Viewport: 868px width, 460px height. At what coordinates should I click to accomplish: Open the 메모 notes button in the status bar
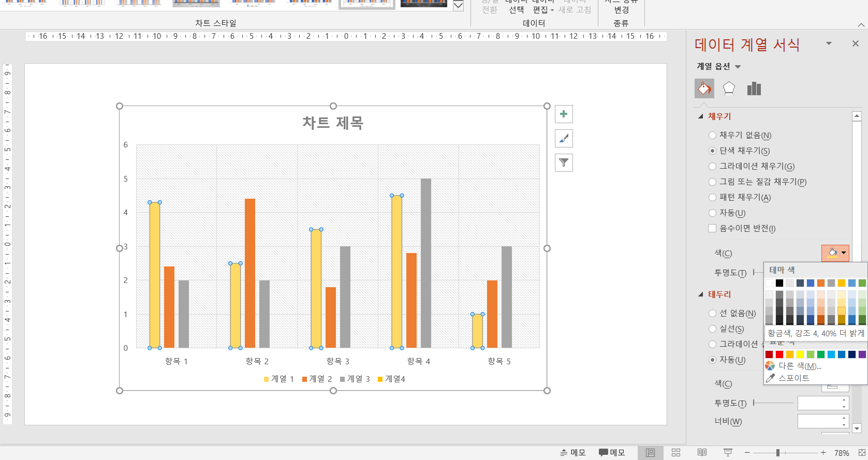coord(572,453)
